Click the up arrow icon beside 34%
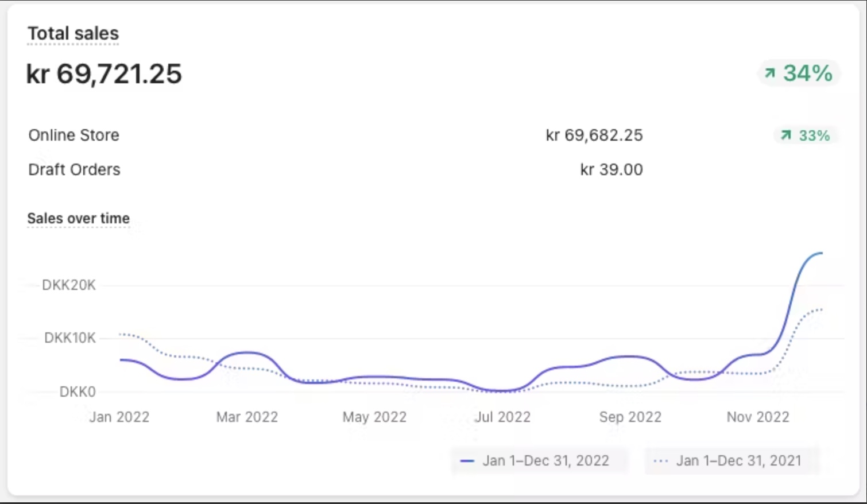 (770, 73)
